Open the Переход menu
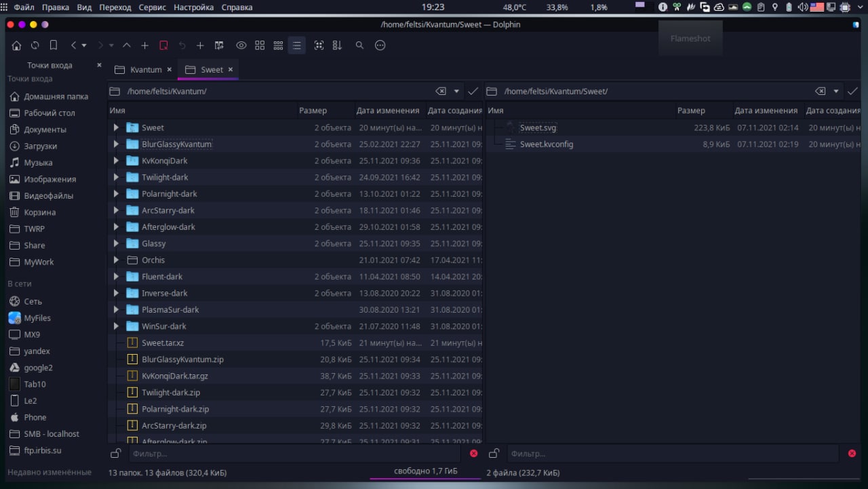This screenshot has height=489, width=868. click(115, 7)
